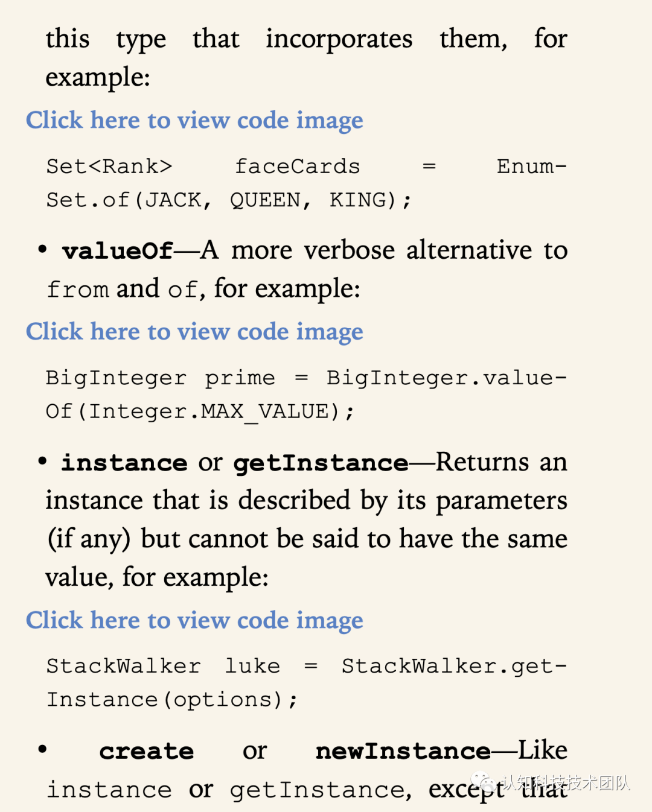Image resolution: width=652 pixels, height=812 pixels.
Task: Open the code image link above BigInteger code
Action: point(194,332)
